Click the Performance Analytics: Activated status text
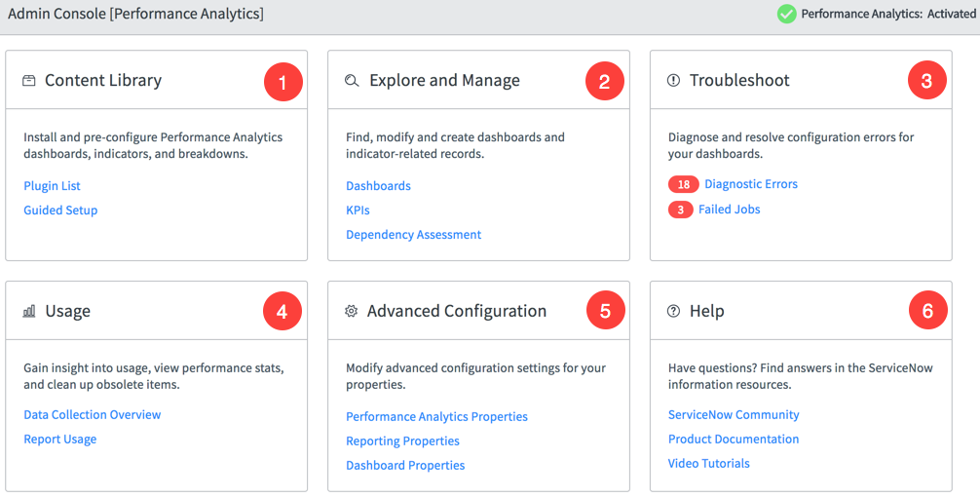This screenshot has width=980, height=498. [888, 14]
